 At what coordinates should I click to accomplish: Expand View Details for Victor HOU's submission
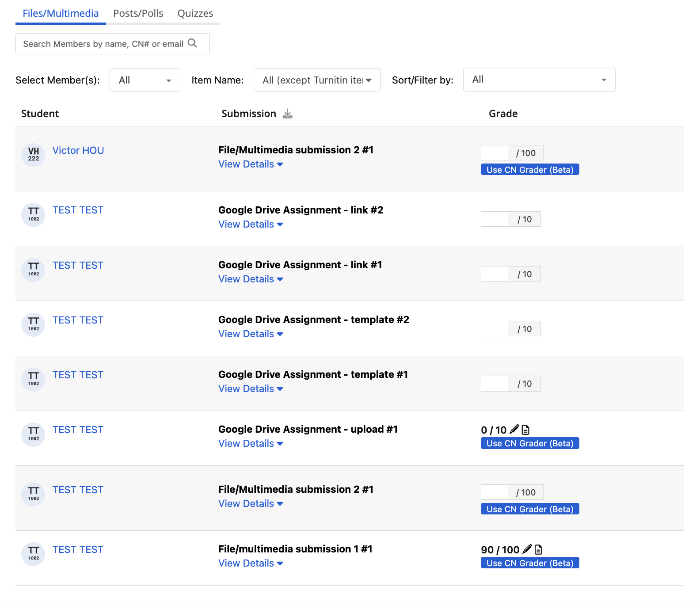coord(251,164)
